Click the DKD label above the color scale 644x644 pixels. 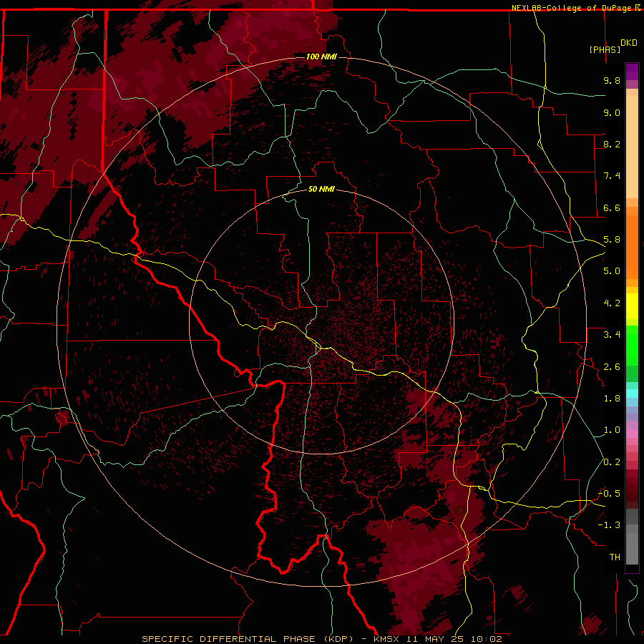pyautogui.click(x=629, y=43)
